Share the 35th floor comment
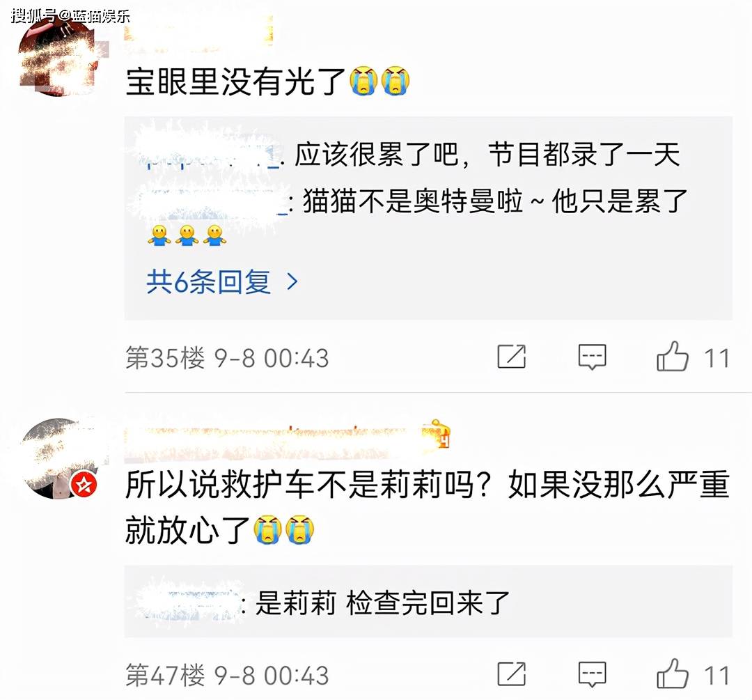 (x=511, y=357)
